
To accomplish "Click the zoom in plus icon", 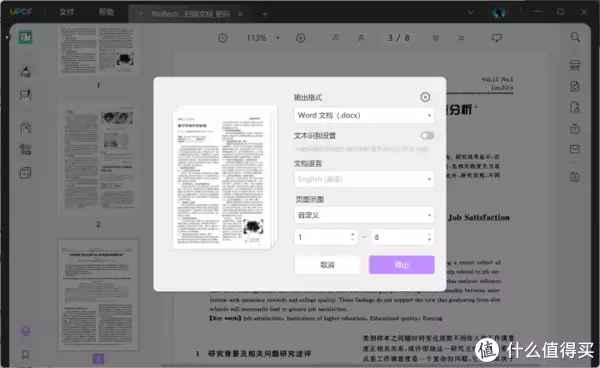I will pyautogui.click(x=301, y=38).
